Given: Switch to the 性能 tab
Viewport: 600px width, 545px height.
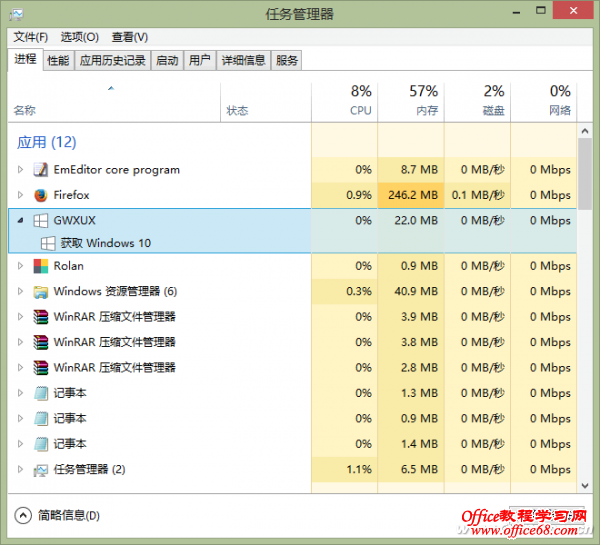Looking at the screenshot, I should [x=58, y=60].
